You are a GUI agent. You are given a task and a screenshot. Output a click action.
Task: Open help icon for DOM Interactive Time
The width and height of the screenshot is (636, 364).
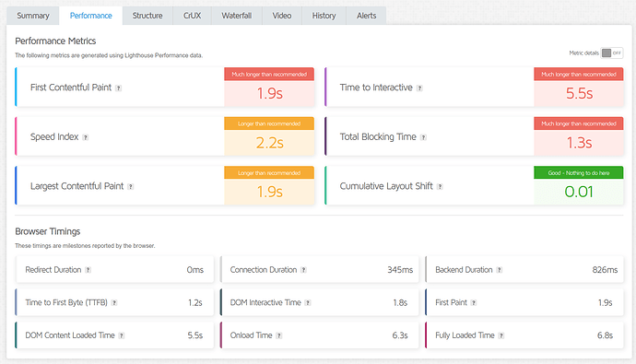coord(308,303)
